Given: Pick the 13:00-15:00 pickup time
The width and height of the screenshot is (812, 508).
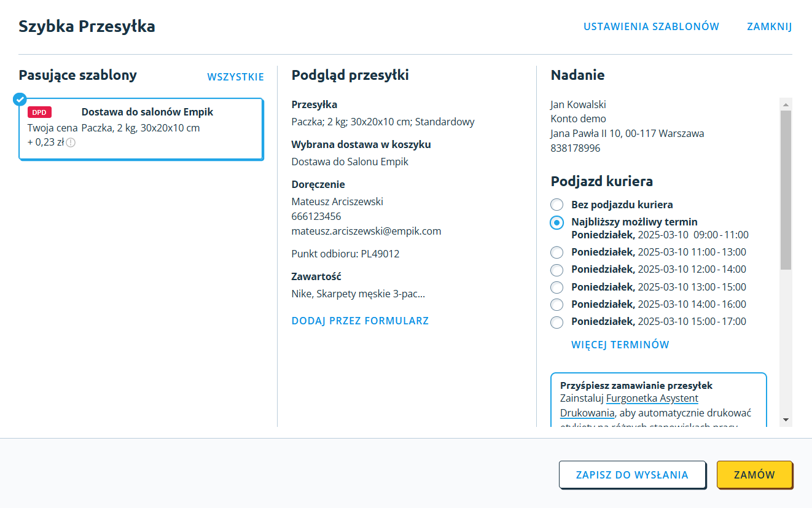Looking at the screenshot, I should (556, 287).
